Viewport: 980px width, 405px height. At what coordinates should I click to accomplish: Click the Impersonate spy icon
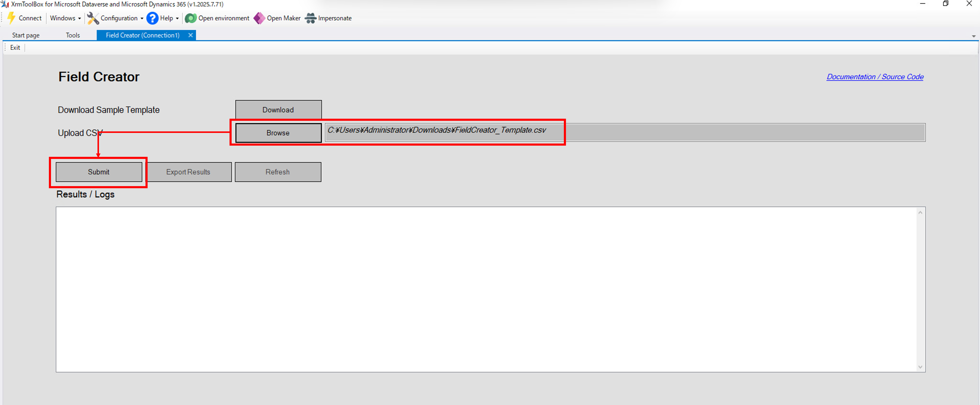pos(310,18)
